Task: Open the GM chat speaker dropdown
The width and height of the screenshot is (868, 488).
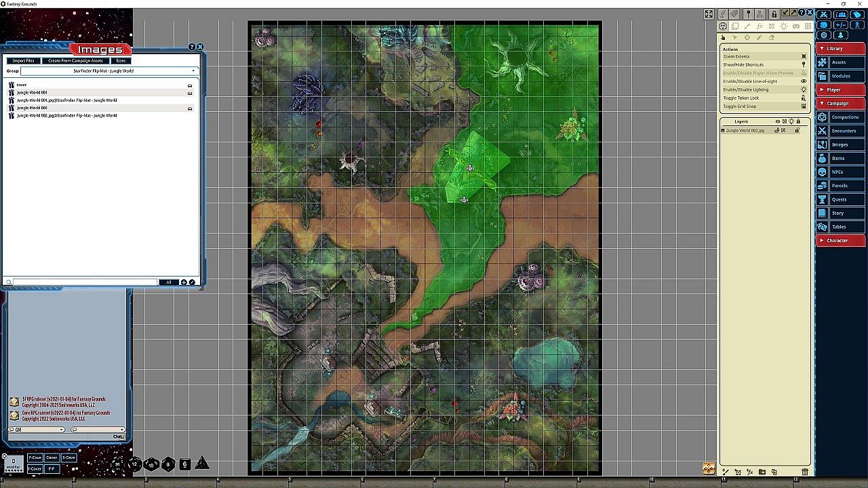Action: (37, 429)
